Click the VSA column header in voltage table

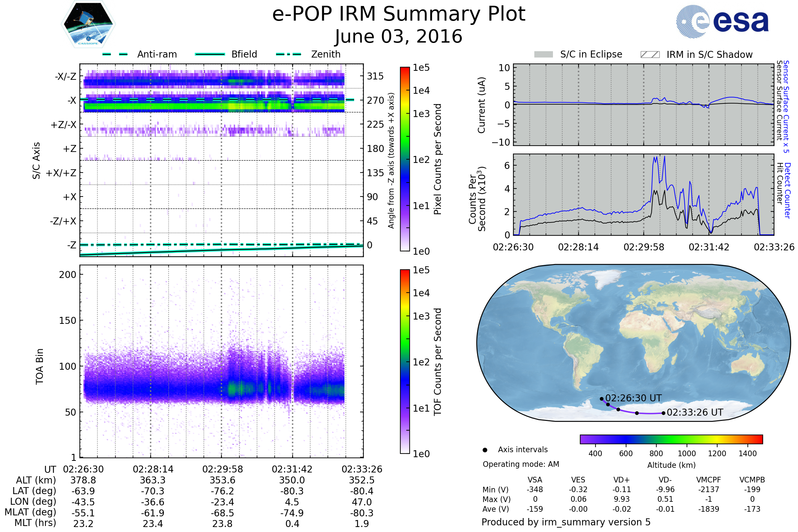535,480
